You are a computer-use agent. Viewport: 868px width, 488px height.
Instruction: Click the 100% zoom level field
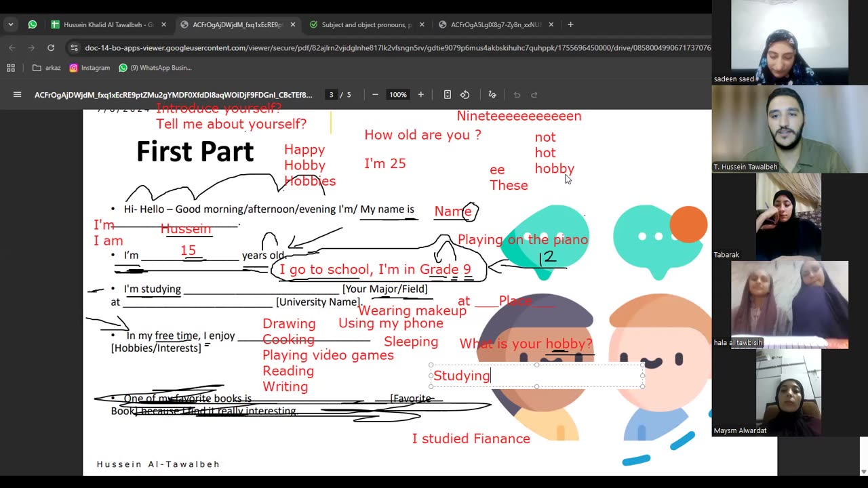[x=398, y=95]
